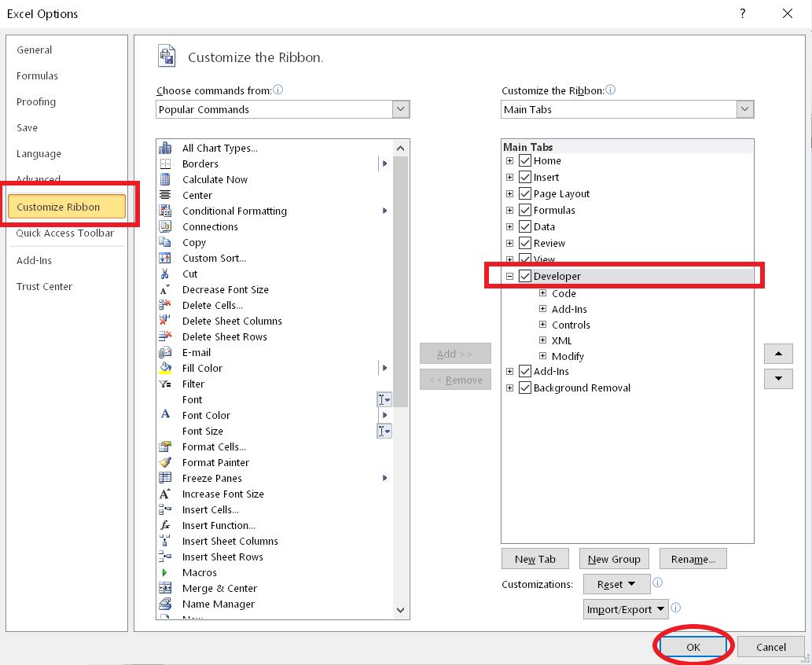Click the Conditional Formatting icon
812x665 pixels.
coord(165,211)
